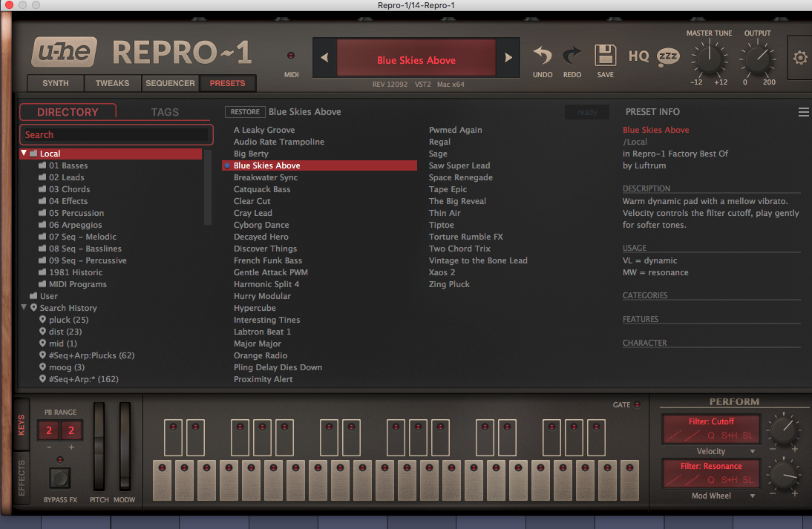Toggle HQ high quality mode

[638, 56]
